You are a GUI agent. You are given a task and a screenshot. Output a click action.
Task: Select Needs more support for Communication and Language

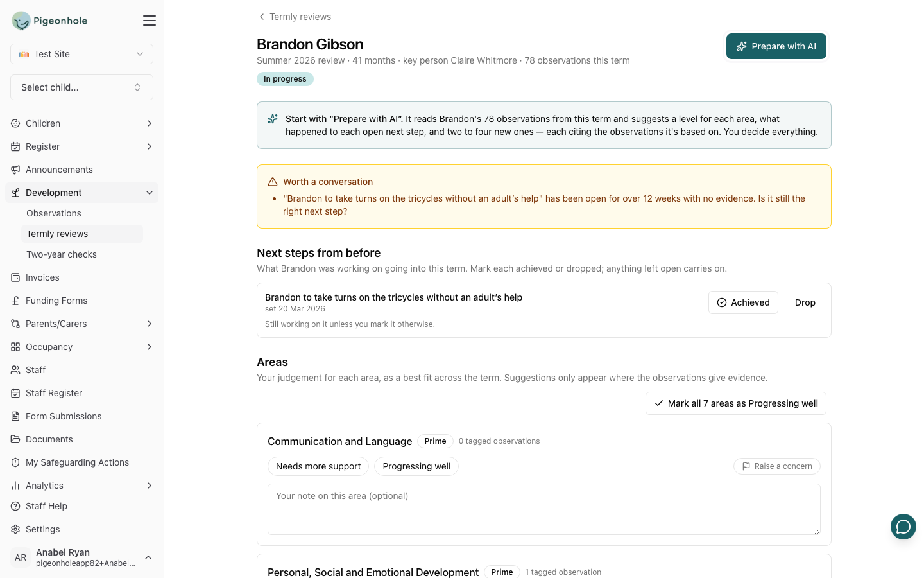(318, 466)
